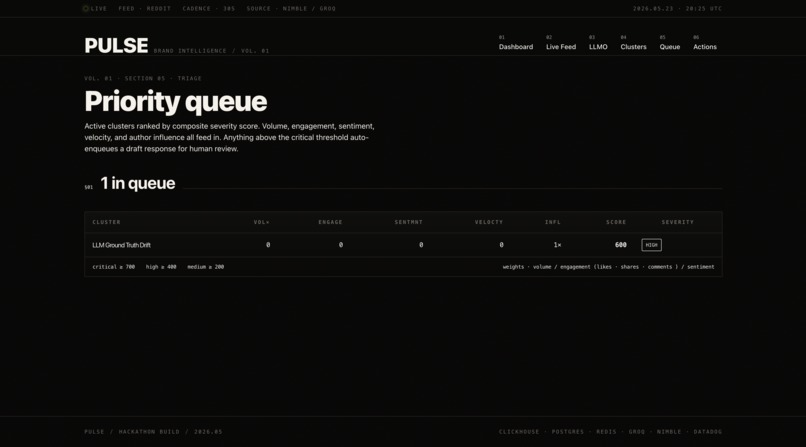This screenshot has width=806, height=447.
Task: Open the LLMO section
Action: tap(598, 47)
